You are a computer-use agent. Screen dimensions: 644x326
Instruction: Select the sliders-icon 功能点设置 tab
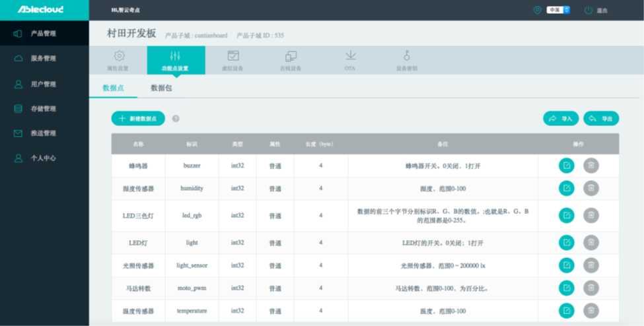coord(176,60)
